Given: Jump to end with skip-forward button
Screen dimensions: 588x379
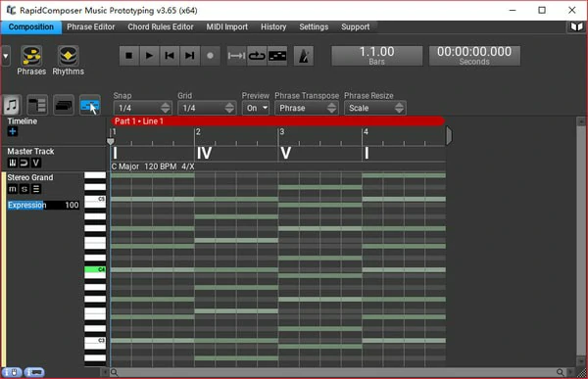Looking at the screenshot, I should click(190, 56).
